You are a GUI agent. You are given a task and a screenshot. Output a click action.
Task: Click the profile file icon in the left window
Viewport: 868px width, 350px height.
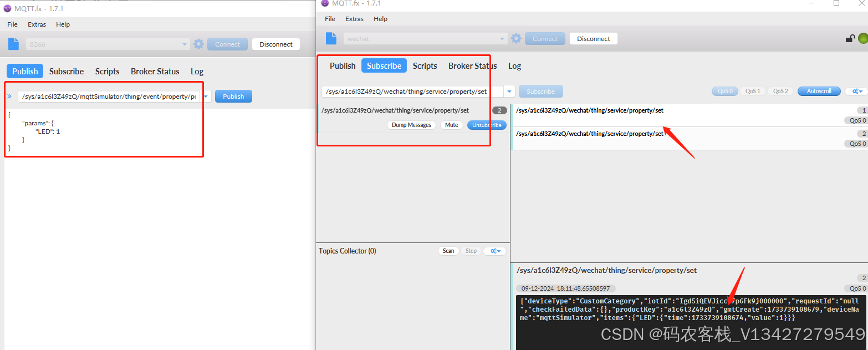coord(14,44)
